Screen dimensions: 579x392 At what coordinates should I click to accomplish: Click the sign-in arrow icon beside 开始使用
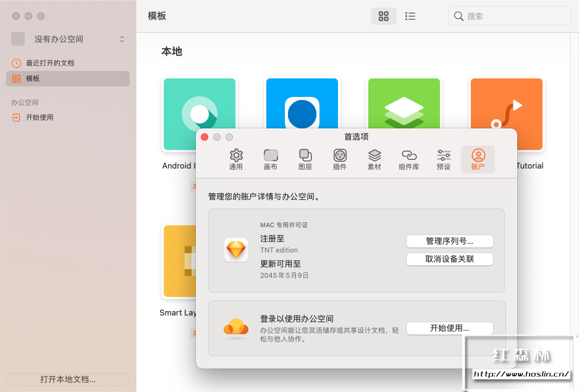16,117
